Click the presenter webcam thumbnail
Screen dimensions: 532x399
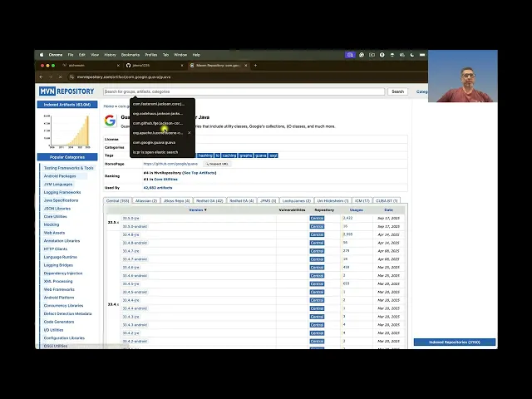point(463,76)
